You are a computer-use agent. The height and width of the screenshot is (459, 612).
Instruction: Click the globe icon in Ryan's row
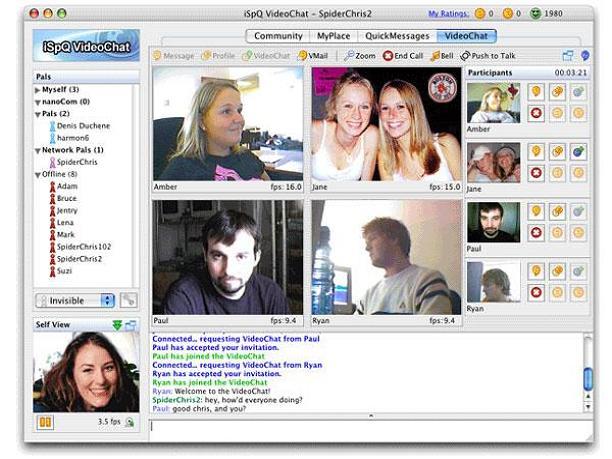tap(578, 271)
